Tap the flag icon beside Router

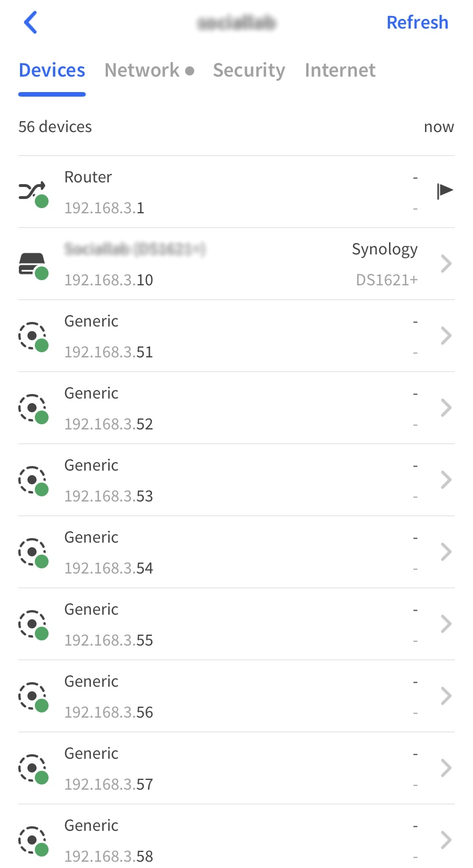click(444, 191)
